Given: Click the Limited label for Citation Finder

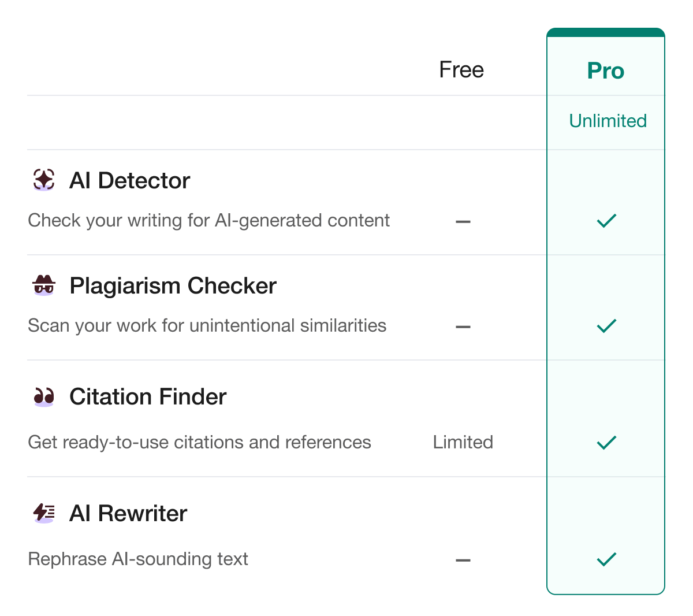Looking at the screenshot, I should click(x=463, y=442).
